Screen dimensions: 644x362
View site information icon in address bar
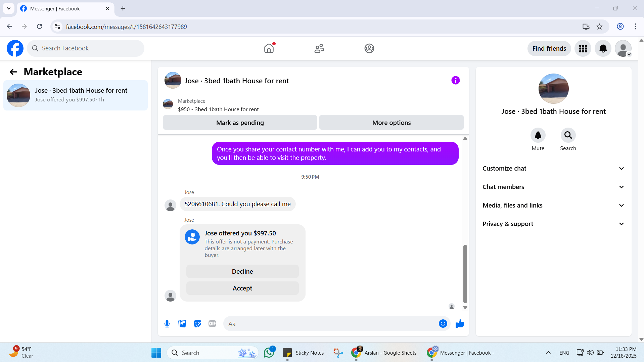tap(57, 27)
